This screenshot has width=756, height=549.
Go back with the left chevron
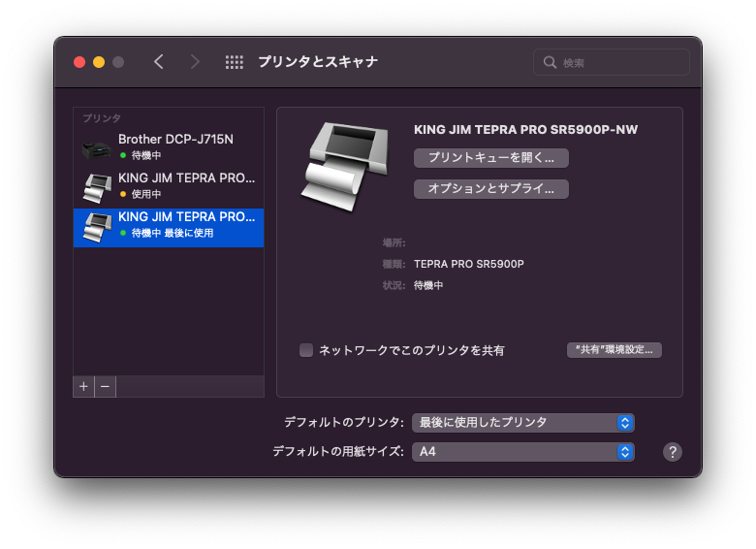pos(159,62)
